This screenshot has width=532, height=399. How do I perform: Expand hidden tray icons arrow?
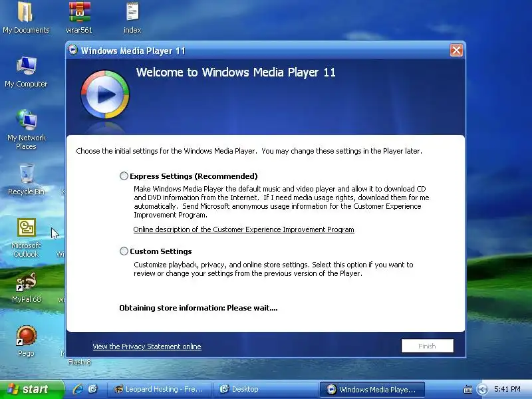[482, 390]
